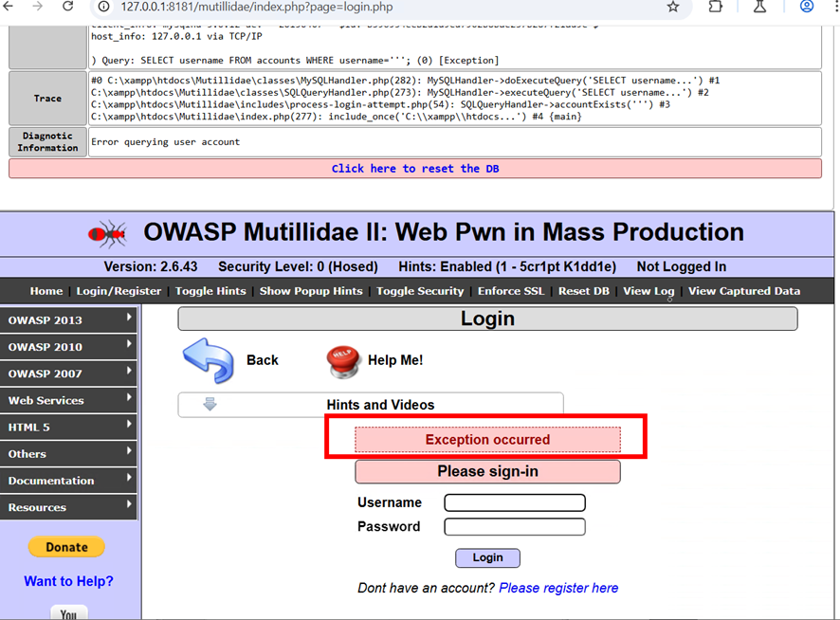Click the yellow Donate button
This screenshot has height=620, width=840.
[66, 547]
